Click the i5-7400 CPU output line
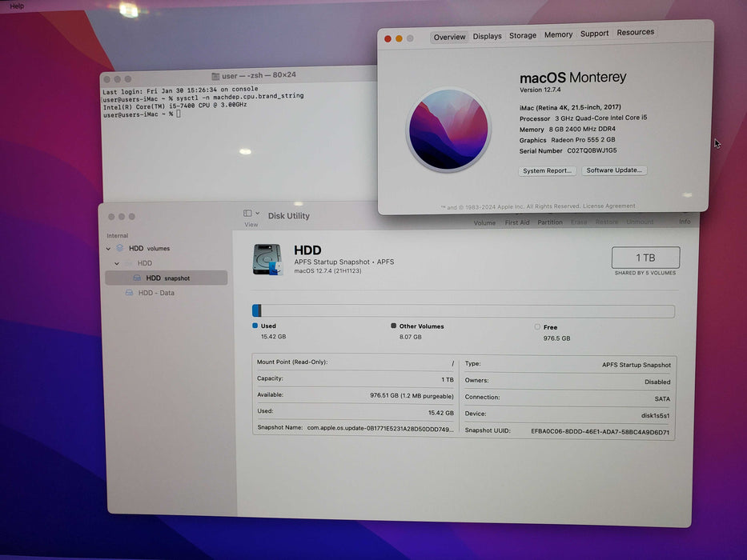 (x=175, y=106)
